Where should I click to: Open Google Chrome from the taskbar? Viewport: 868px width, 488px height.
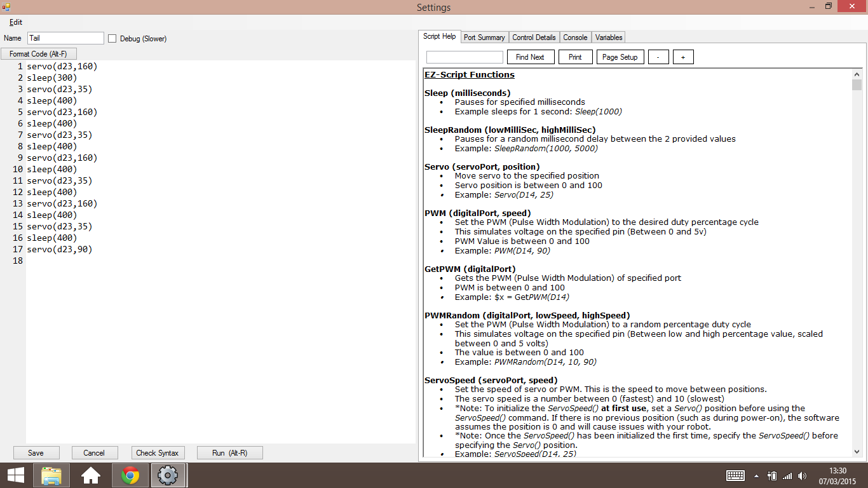[x=130, y=475]
